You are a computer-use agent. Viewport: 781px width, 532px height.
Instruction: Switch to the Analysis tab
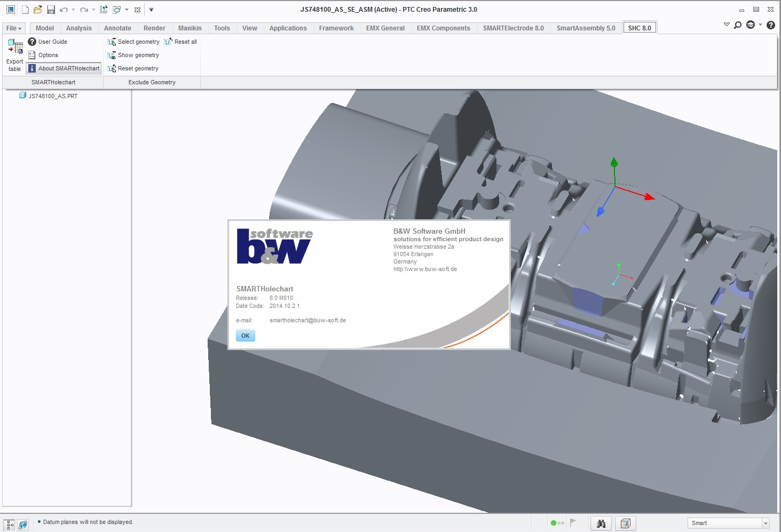click(x=79, y=28)
